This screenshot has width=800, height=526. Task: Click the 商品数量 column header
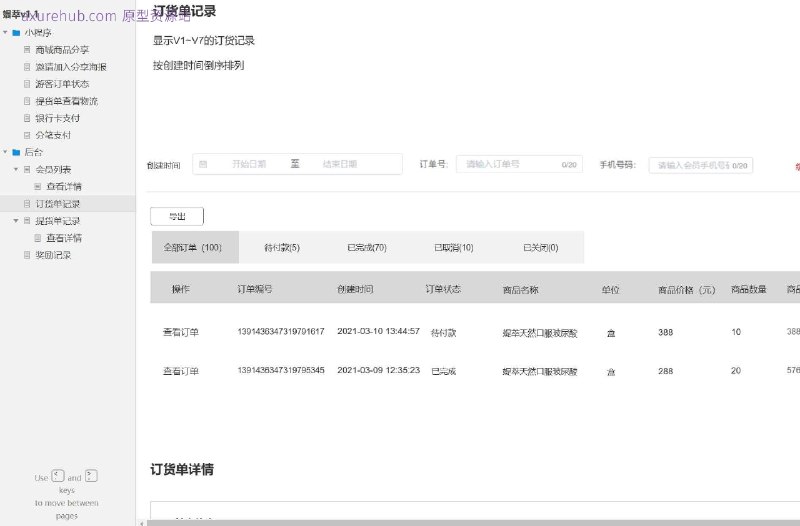(x=748, y=289)
